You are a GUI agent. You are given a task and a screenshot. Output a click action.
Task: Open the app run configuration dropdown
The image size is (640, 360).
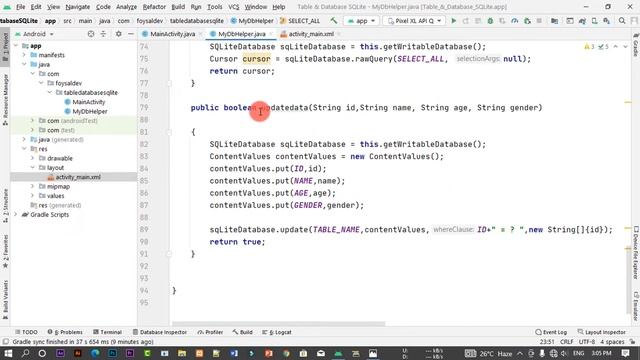(x=361, y=21)
